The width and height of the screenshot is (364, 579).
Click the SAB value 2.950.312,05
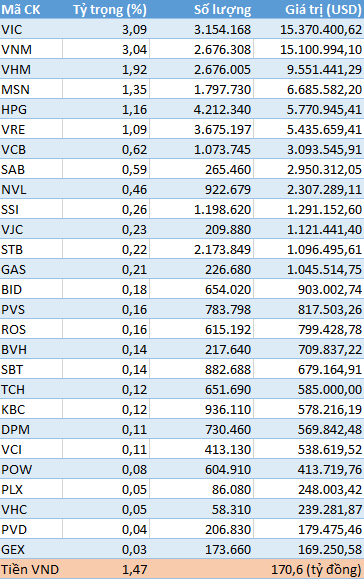point(324,169)
